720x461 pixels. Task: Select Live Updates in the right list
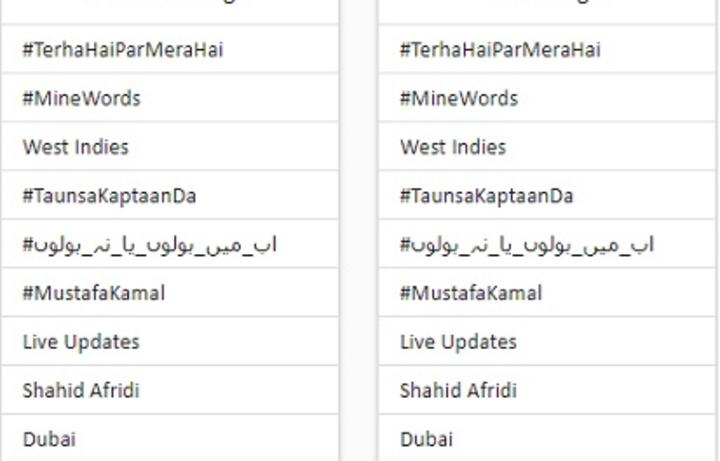point(458,342)
